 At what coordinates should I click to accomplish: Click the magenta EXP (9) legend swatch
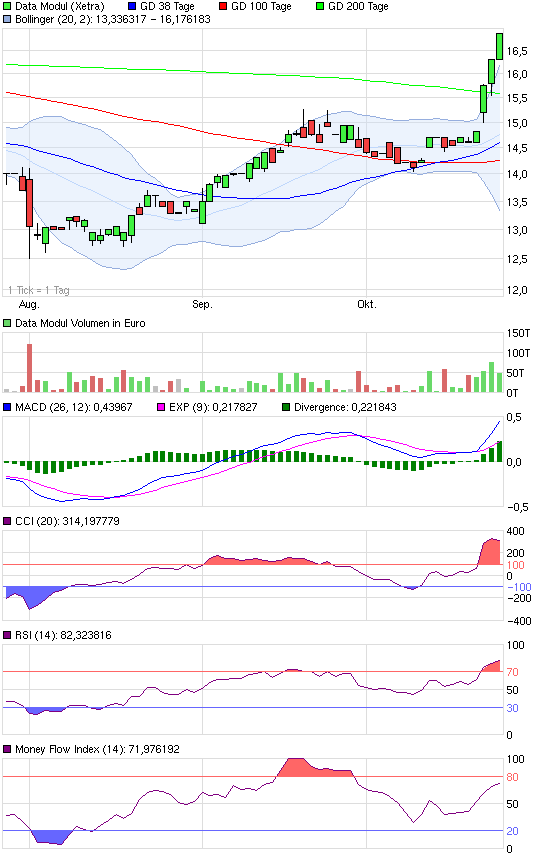pos(161,407)
